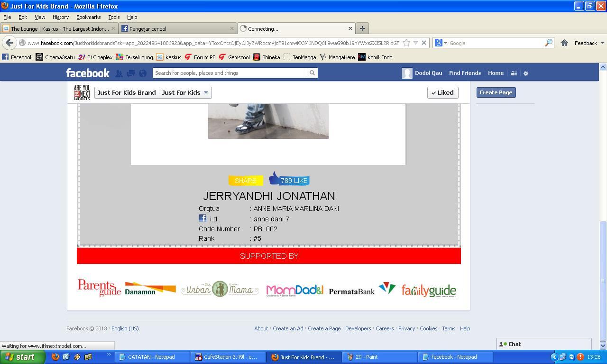Viewport: 607px width, 364px height.
Task: Click the Dodol Qau profile picture
Action: tap(407, 73)
